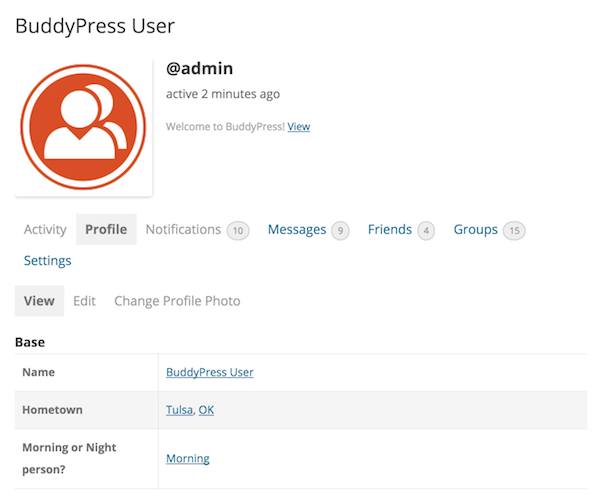Click the 'active 2 minutes ago' text
600x501 pixels.
pos(223,94)
